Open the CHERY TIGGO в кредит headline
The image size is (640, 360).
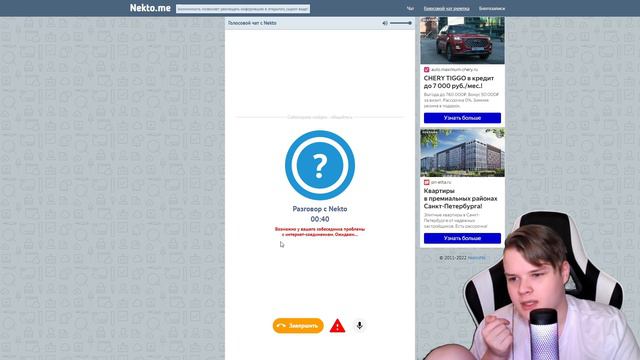459,82
